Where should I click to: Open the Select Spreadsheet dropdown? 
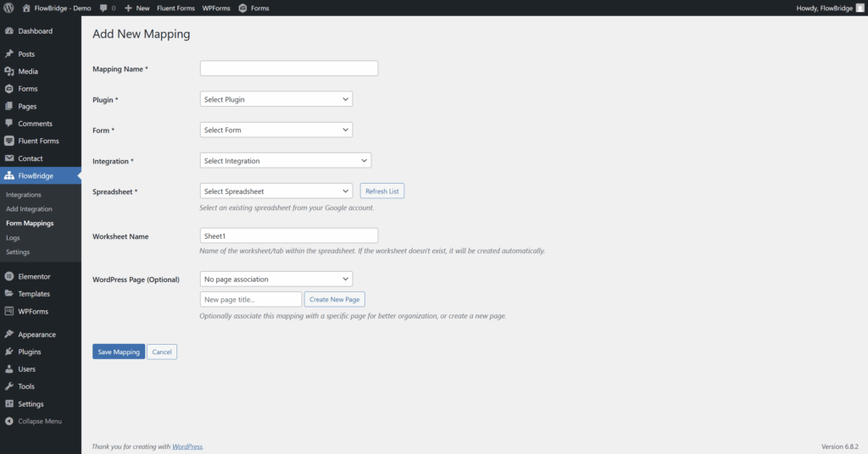coord(275,191)
